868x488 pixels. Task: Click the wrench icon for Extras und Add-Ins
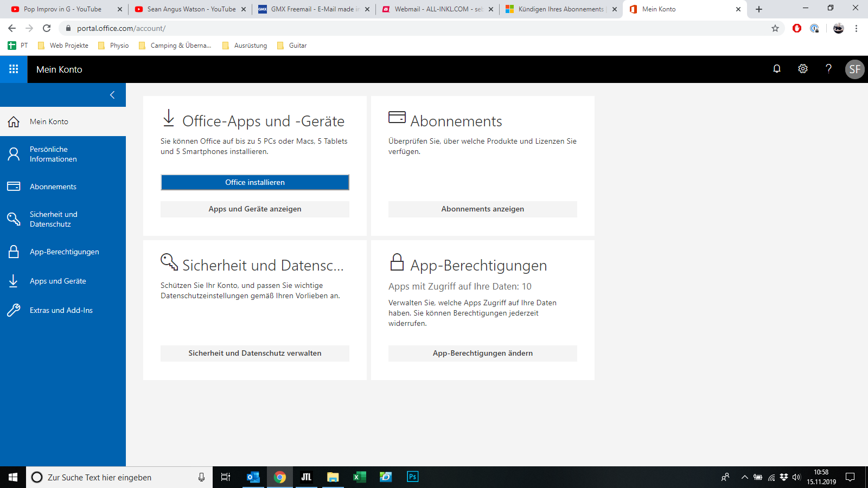(14, 310)
